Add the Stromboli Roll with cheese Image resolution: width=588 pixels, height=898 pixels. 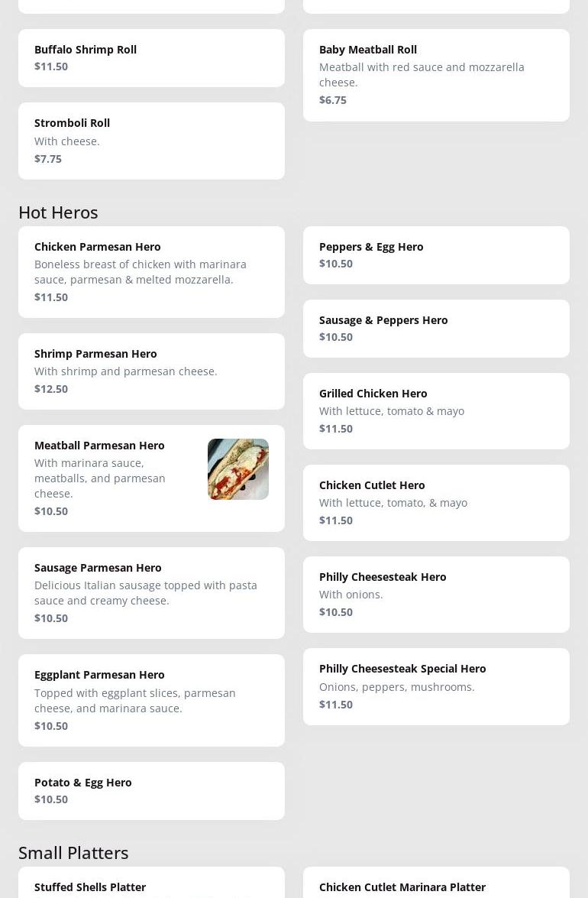coord(151,141)
